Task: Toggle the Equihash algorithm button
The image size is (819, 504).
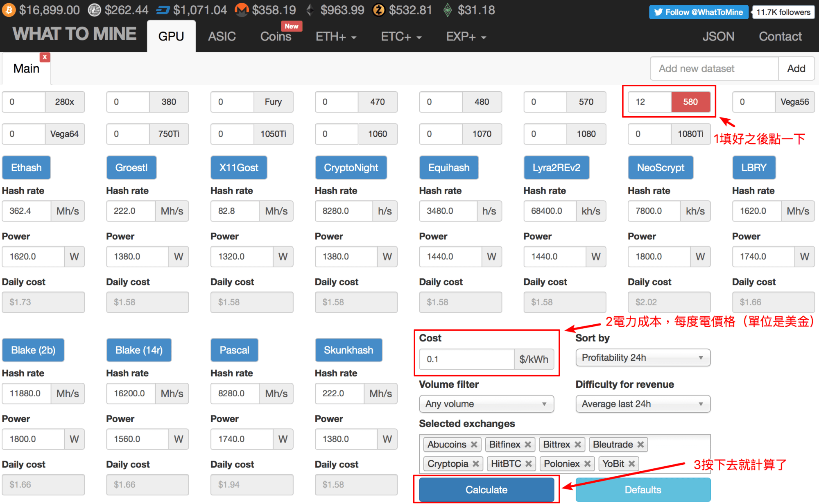Action: (x=449, y=167)
